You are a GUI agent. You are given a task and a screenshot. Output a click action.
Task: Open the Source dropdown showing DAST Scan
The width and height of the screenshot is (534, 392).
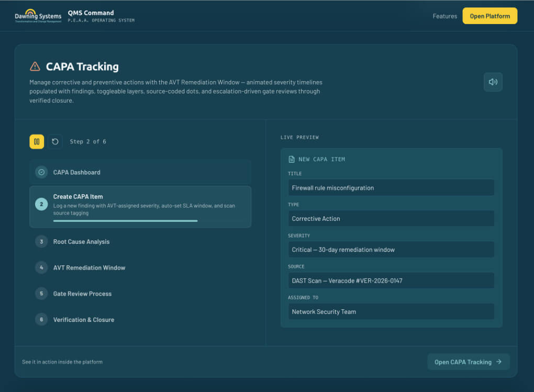click(391, 281)
